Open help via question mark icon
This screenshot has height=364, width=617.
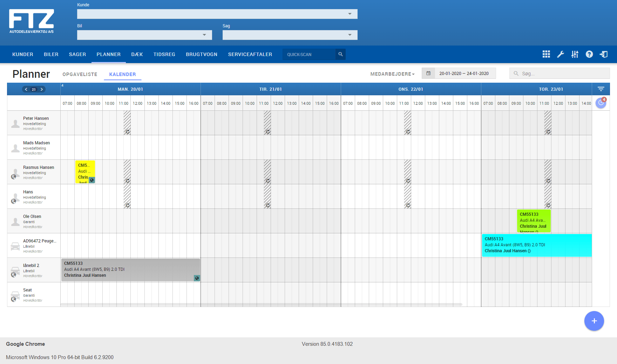pos(589,54)
